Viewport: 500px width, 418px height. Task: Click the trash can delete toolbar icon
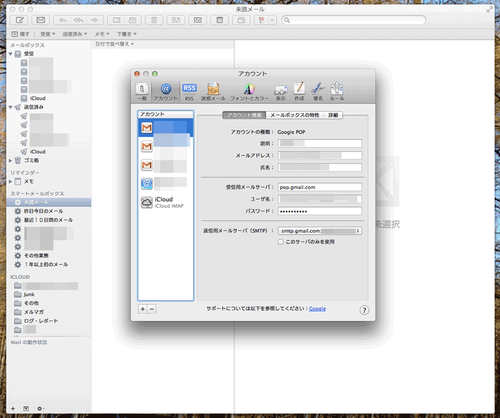154,20
